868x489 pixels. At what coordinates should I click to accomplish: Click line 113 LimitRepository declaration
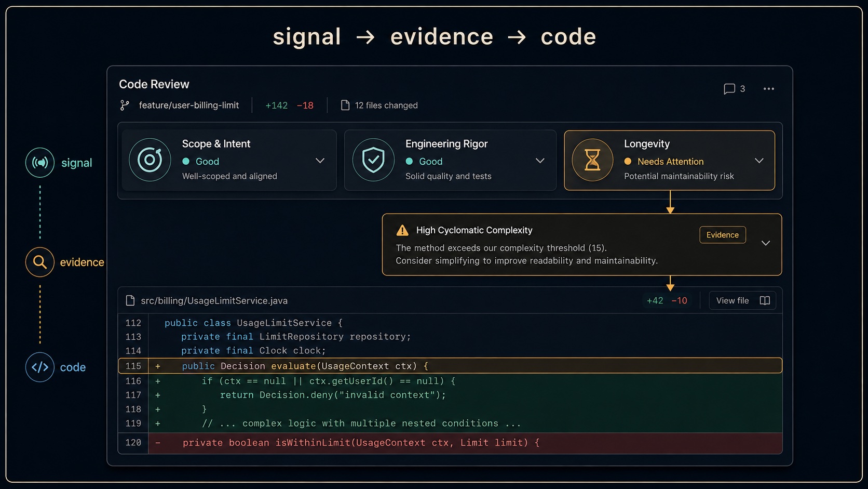[x=450, y=337]
